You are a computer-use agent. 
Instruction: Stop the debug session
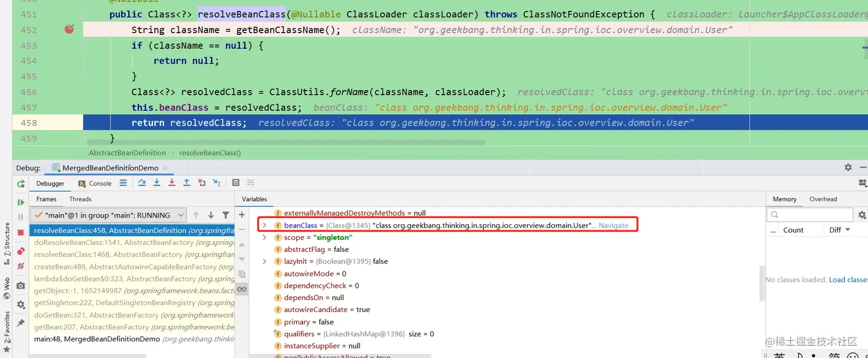coord(21,232)
